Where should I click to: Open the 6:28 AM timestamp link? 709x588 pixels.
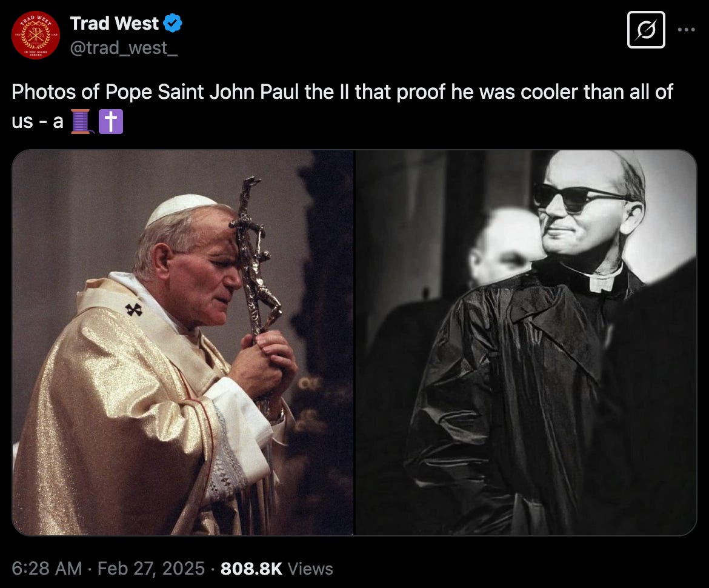(x=47, y=569)
